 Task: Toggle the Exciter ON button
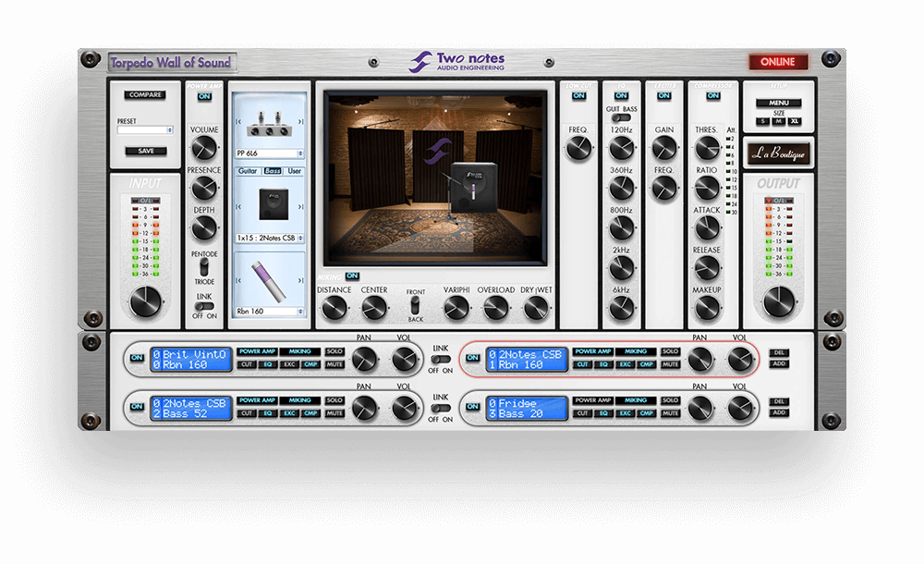(664, 95)
